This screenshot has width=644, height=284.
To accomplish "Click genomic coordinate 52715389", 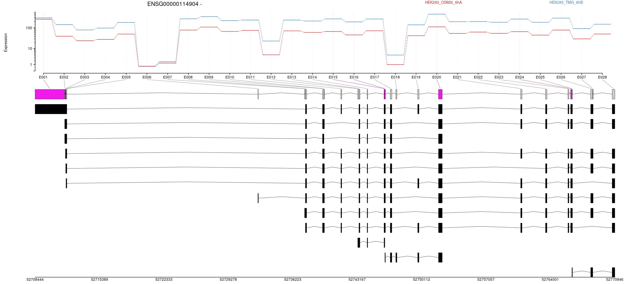I will point(100,280).
